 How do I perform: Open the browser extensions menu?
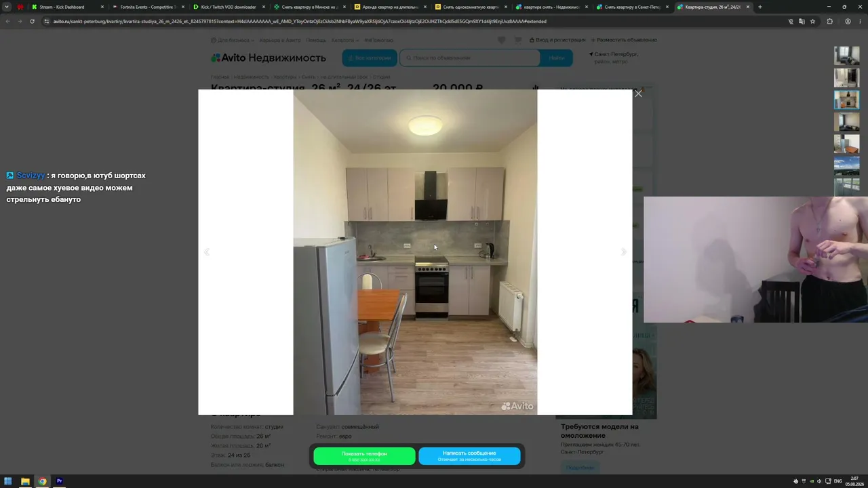tap(829, 21)
